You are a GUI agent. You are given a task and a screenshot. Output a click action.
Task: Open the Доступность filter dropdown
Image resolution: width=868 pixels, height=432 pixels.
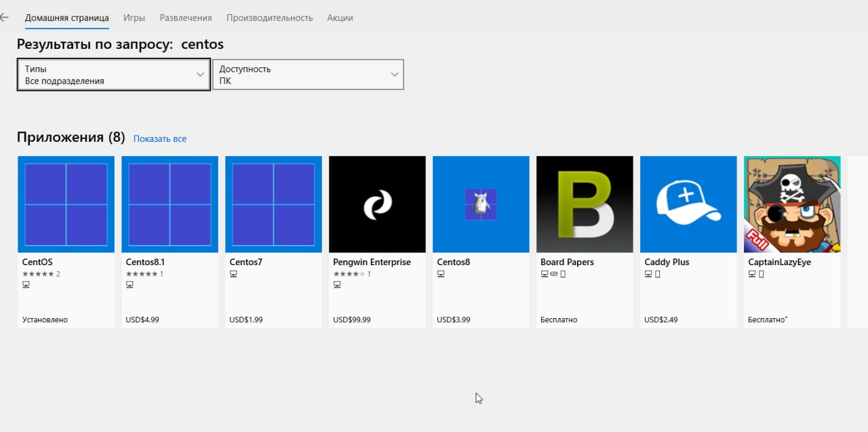point(308,75)
